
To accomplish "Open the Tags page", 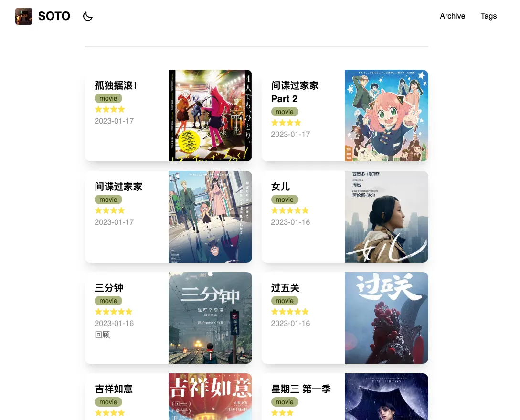I will tap(488, 16).
